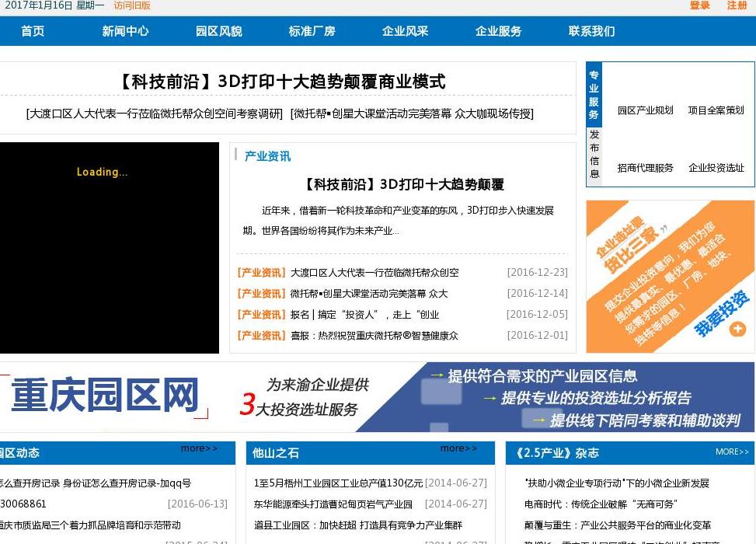The image size is (756, 544).
Task: Click date text [2016-12-05]
Action: coord(537,315)
